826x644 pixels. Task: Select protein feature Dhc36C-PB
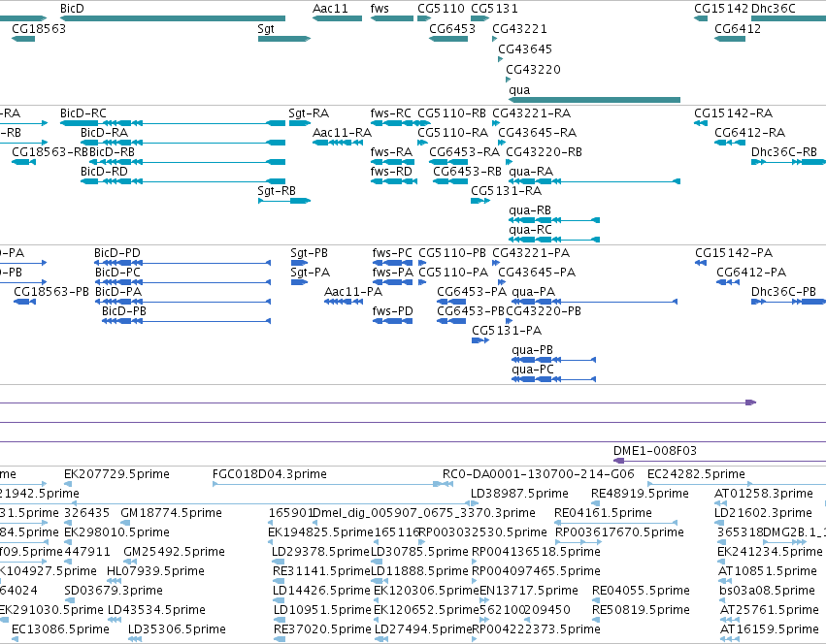tap(788, 302)
